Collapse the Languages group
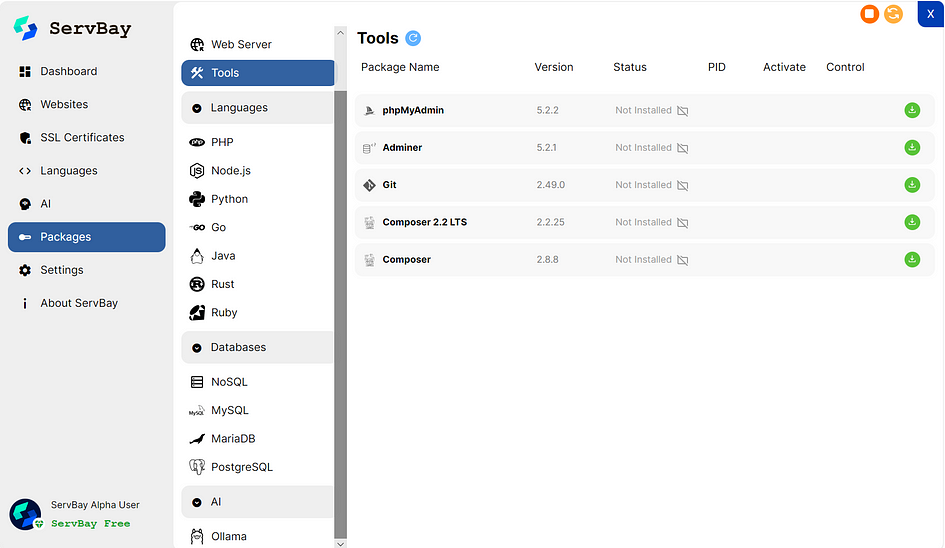 click(257, 108)
